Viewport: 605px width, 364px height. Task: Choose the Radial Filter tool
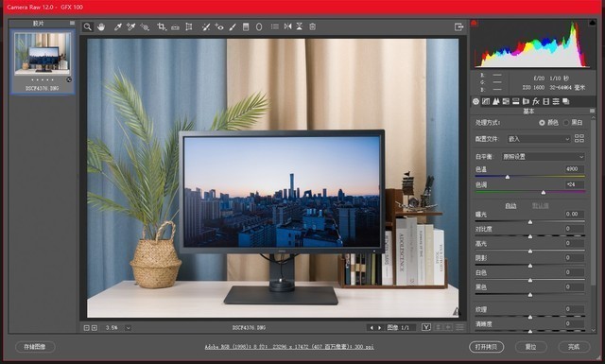coord(259,26)
